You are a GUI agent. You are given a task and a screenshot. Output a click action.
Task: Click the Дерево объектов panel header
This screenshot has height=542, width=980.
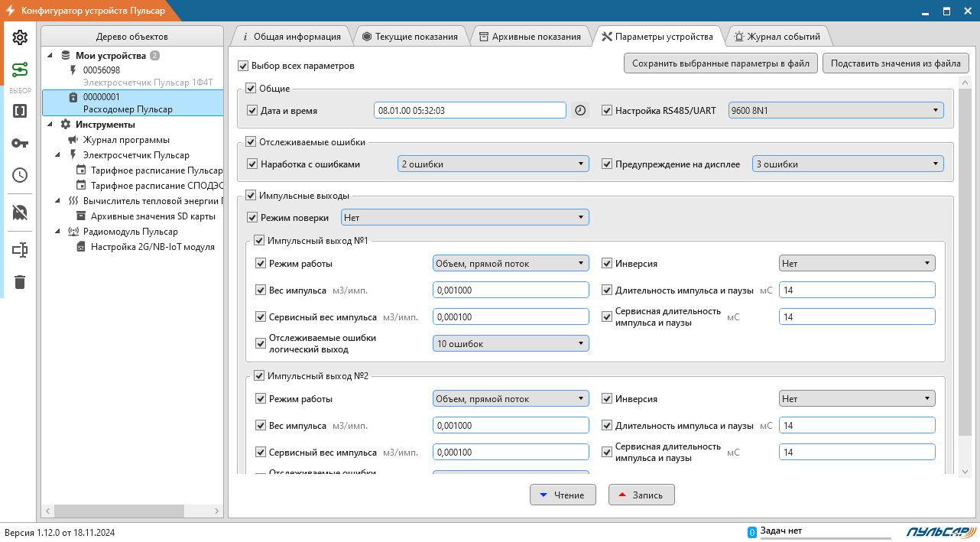(x=132, y=36)
